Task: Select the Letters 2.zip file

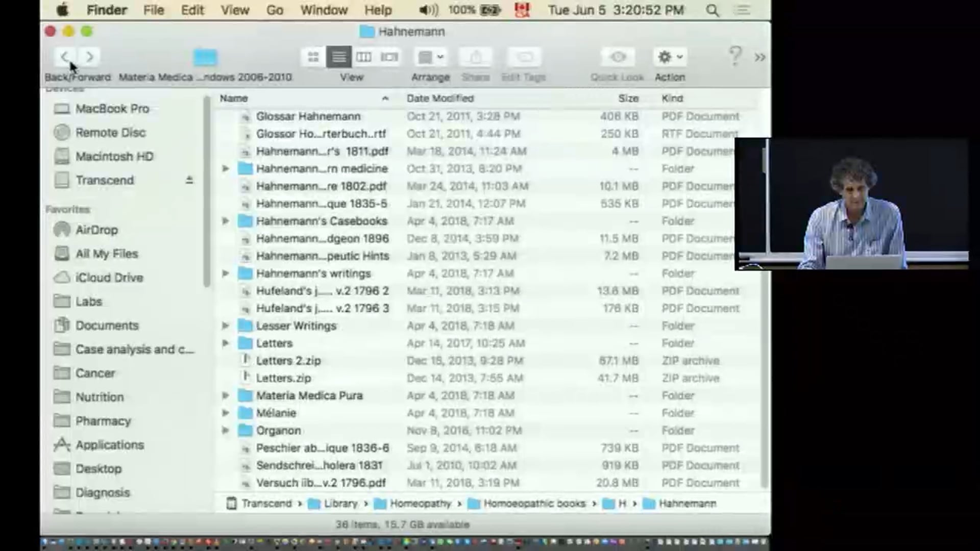Action: click(x=288, y=361)
